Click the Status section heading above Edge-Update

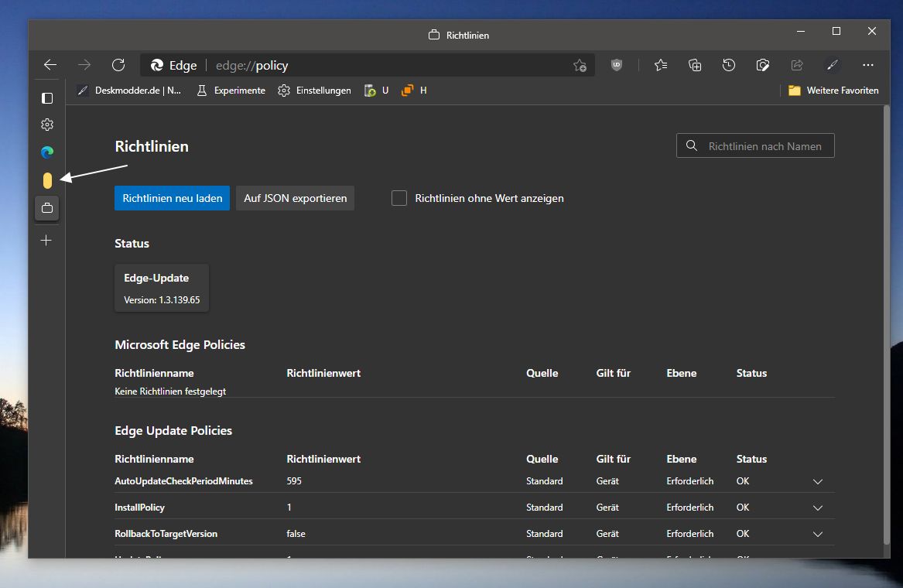132,243
